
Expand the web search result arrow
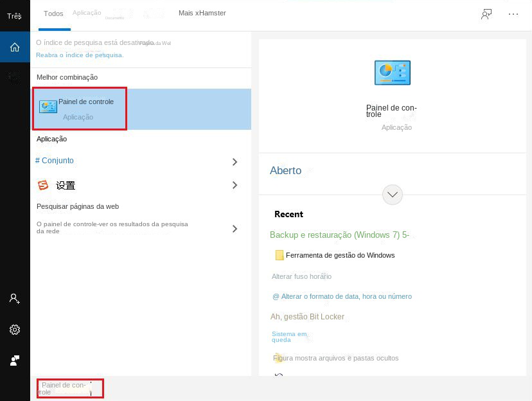point(235,228)
